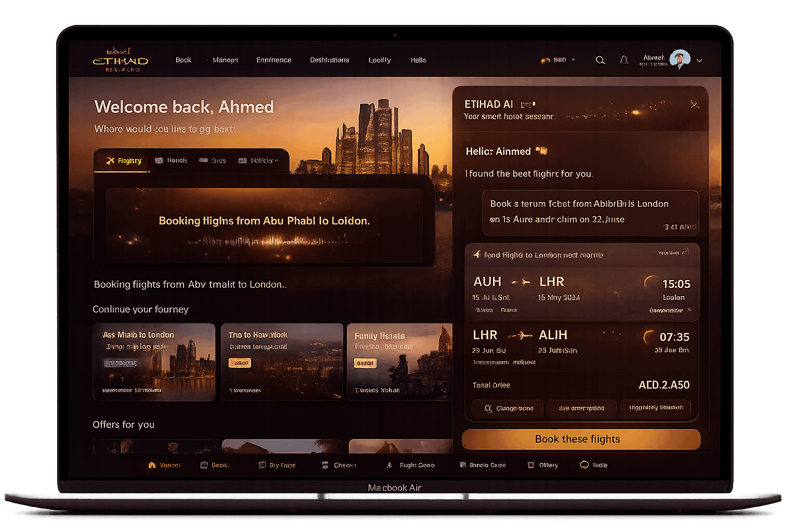Switch to the Hotels tab
The height and width of the screenshot is (532, 798).
[171, 161]
